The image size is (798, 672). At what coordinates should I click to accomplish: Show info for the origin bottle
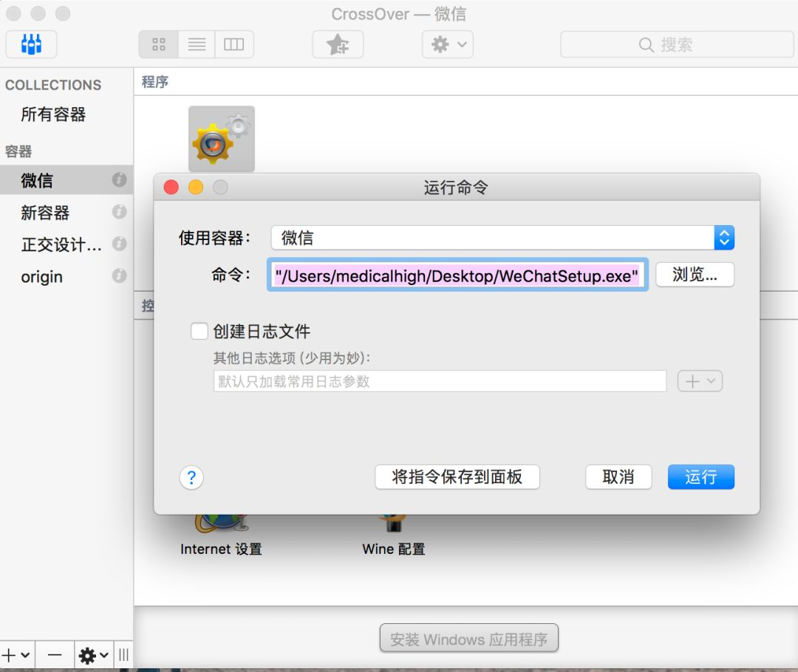(x=119, y=275)
